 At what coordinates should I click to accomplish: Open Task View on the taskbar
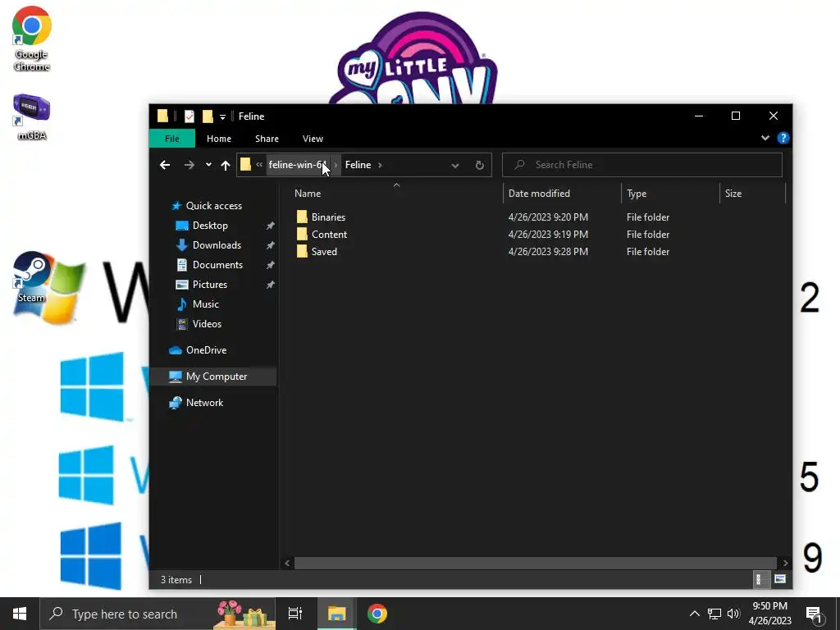pyautogui.click(x=295, y=614)
